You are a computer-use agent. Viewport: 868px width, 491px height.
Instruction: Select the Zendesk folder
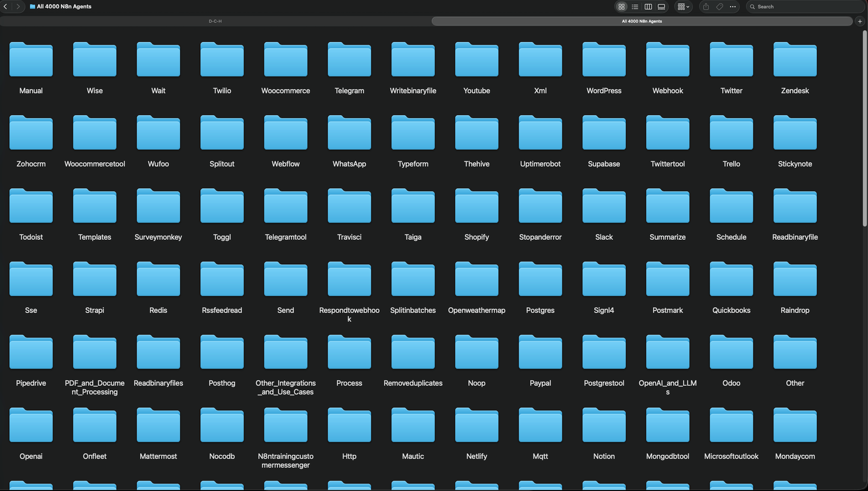(795, 60)
